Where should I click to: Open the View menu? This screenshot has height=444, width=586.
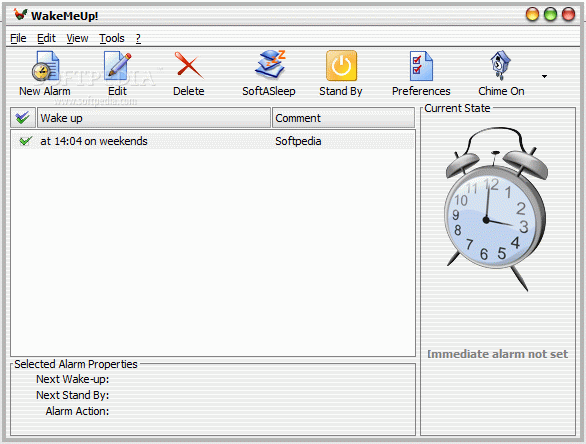tap(77, 38)
